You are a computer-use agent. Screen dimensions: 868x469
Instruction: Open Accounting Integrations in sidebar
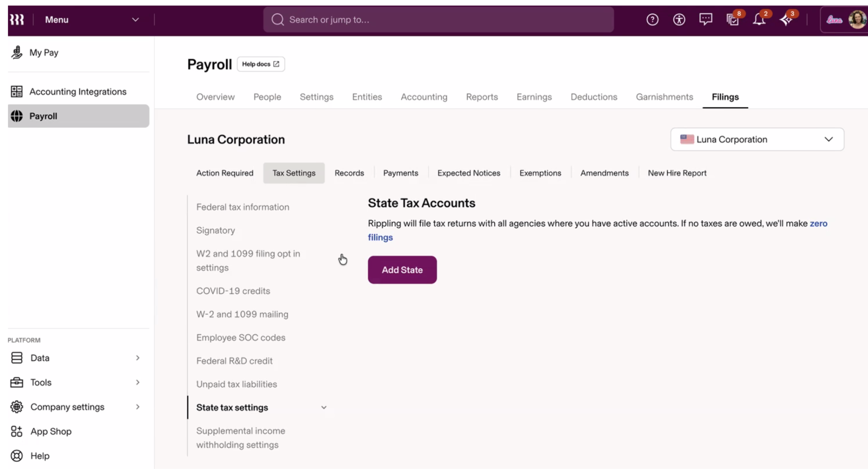[x=78, y=92]
